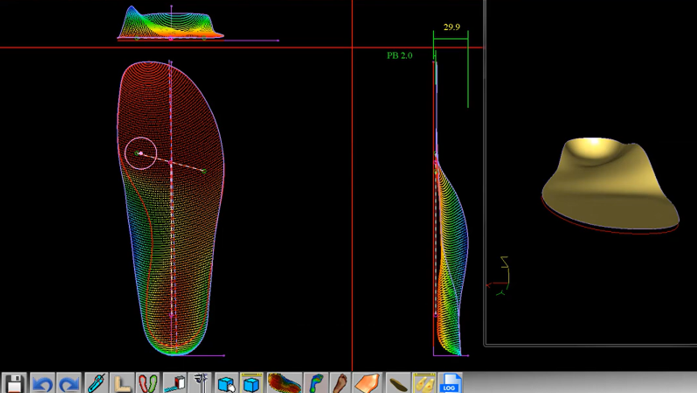Open the scanner device icon
The height and width of the screenshot is (393, 697).
pyautogui.click(x=174, y=383)
